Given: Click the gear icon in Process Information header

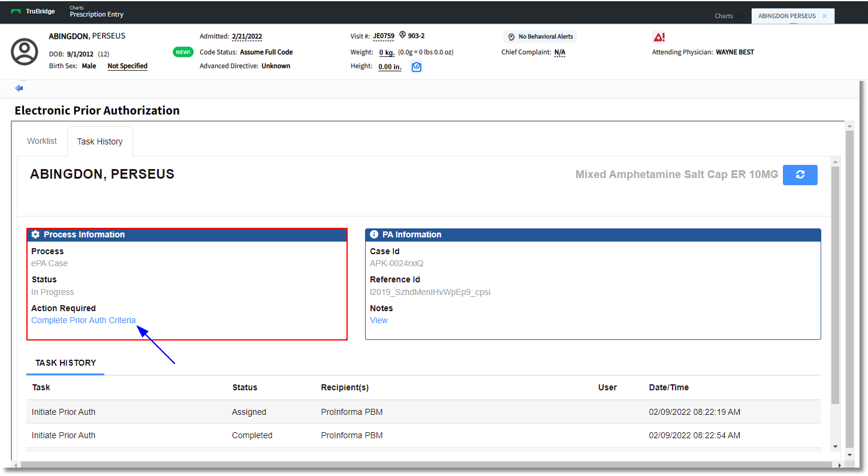Looking at the screenshot, I should point(35,234).
